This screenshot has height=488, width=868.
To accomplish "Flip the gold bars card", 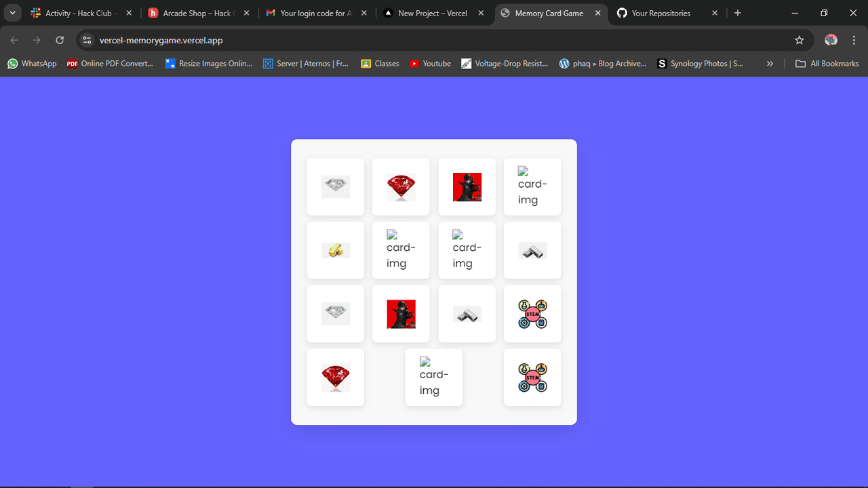I will (335, 250).
